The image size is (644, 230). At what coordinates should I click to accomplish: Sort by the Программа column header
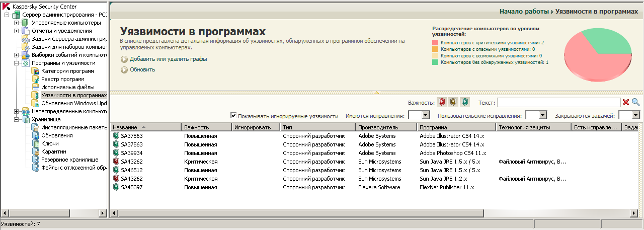[456, 127]
